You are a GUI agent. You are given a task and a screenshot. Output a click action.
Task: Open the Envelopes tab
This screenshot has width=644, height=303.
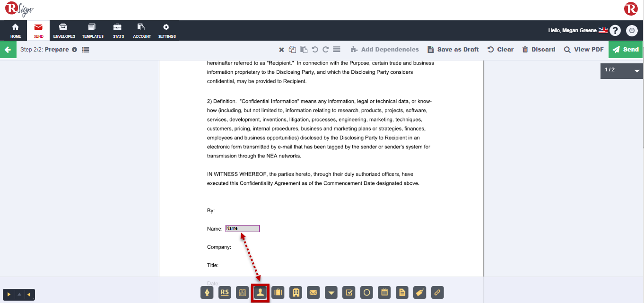click(x=64, y=31)
